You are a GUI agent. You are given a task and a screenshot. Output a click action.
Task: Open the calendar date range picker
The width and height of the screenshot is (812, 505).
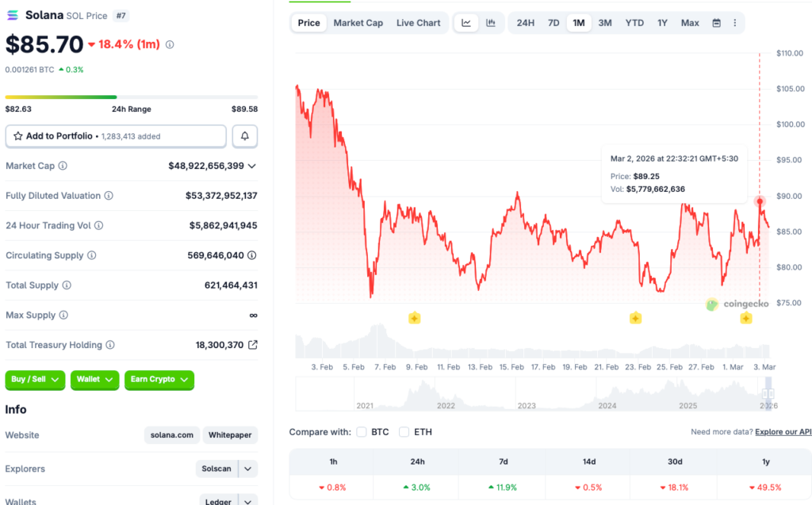pyautogui.click(x=716, y=23)
